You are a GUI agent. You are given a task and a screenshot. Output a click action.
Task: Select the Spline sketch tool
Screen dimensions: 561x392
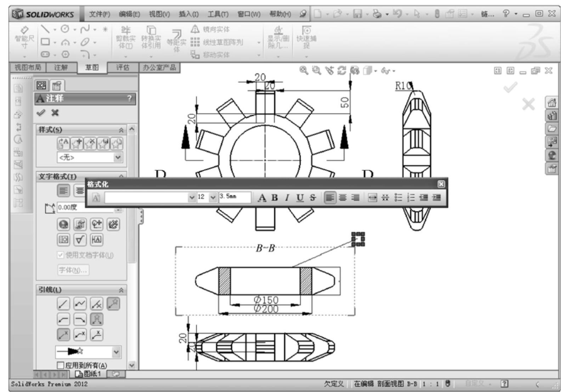click(85, 29)
